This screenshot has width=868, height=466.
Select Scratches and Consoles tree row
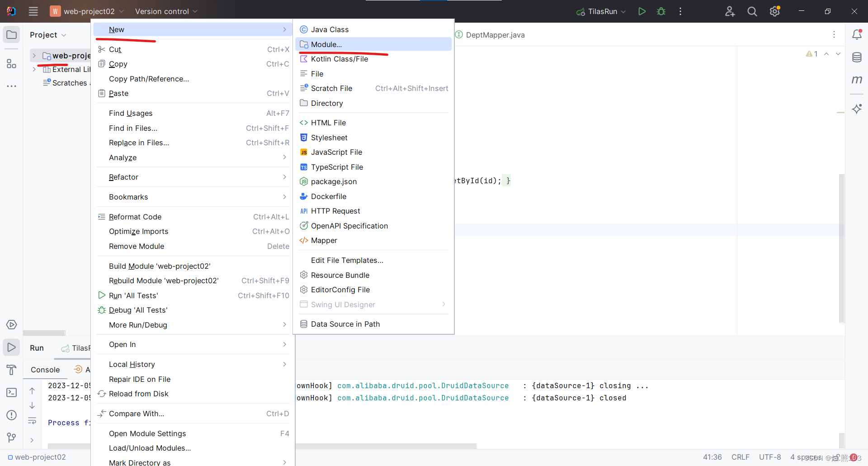pyautogui.click(x=66, y=83)
